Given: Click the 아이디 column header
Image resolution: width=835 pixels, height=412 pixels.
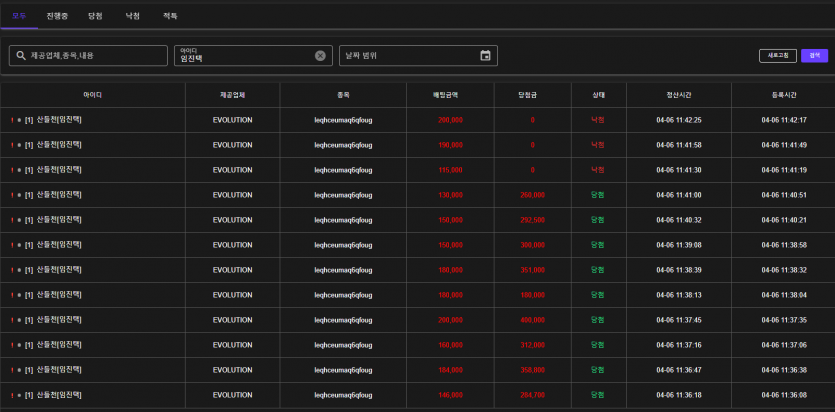Looking at the screenshot, I should coord(93,95).
